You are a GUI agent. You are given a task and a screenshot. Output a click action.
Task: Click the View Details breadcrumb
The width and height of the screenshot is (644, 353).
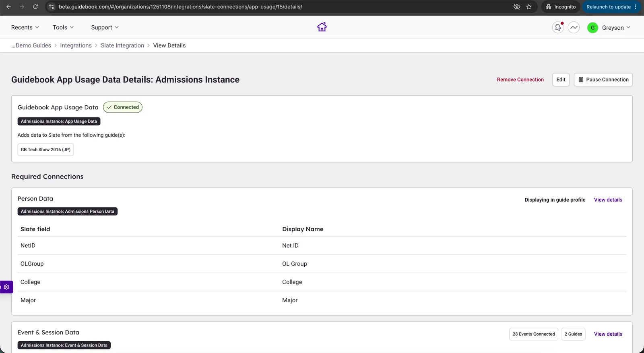pos(169,45)
